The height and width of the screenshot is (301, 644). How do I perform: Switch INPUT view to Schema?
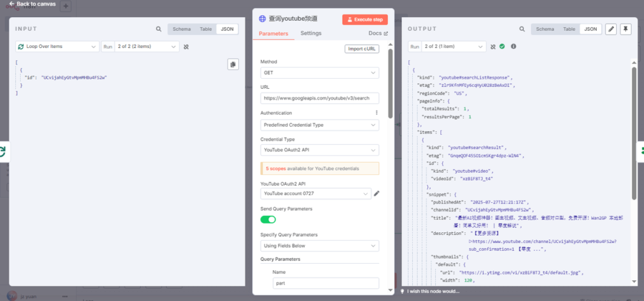(x=181, y=29)
